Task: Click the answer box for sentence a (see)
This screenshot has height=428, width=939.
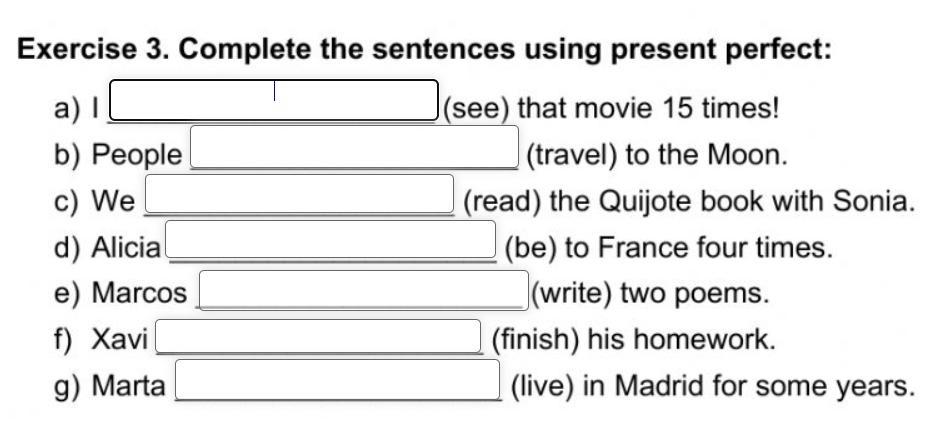Action: click(x=274, y=100)
